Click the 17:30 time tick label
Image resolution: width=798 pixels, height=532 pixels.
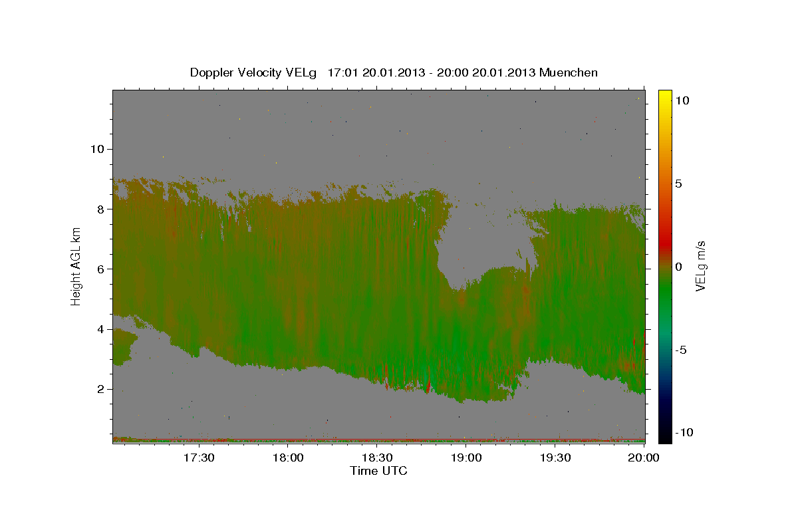coord(199,458)
